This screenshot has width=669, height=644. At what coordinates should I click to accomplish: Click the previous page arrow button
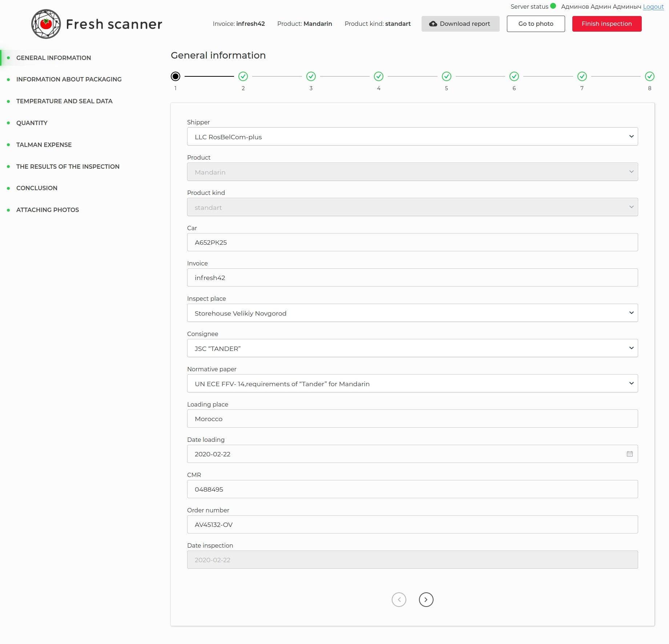(x=399, y=600)
